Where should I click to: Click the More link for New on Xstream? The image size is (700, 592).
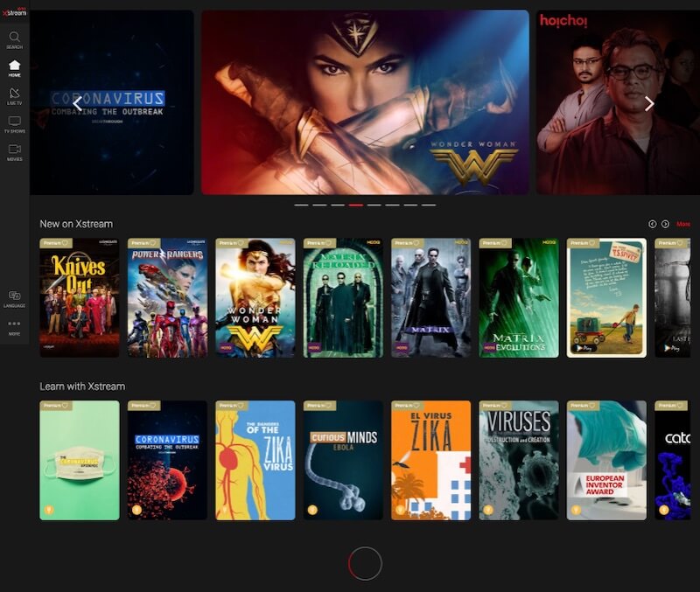click(x=684, y=224)
